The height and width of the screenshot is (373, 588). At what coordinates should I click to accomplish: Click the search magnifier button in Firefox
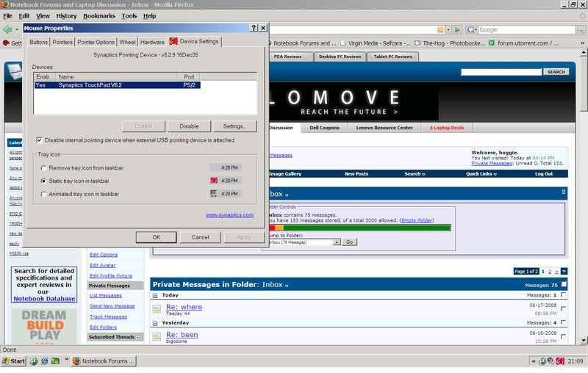click(580, 29)
